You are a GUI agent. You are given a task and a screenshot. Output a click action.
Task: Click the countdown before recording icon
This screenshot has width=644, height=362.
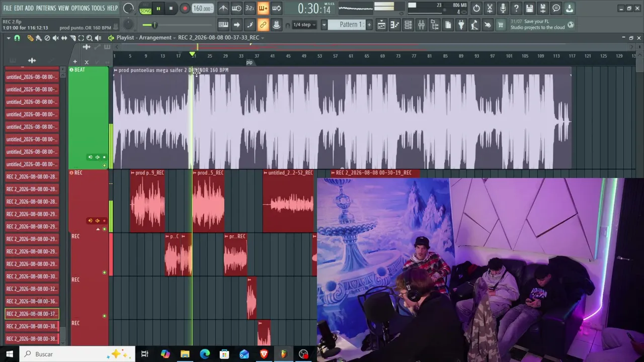(250, 8)
